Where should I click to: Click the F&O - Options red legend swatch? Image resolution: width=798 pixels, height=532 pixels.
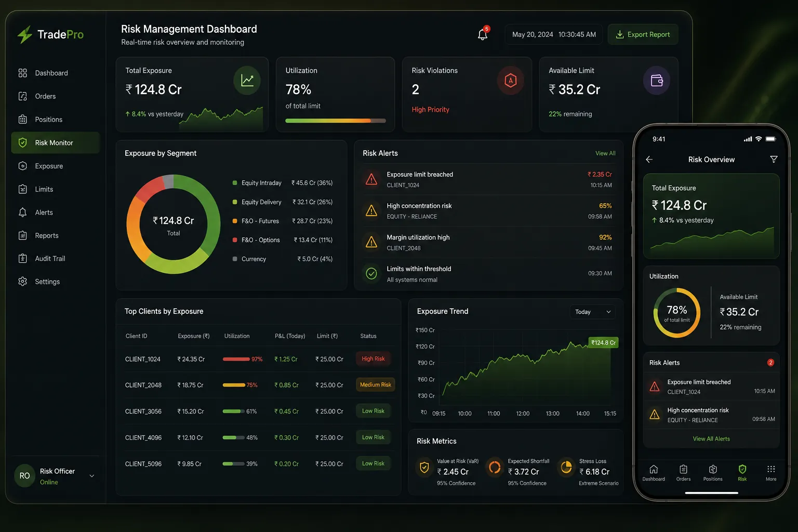pyautogui.click(x=235, y=240)
